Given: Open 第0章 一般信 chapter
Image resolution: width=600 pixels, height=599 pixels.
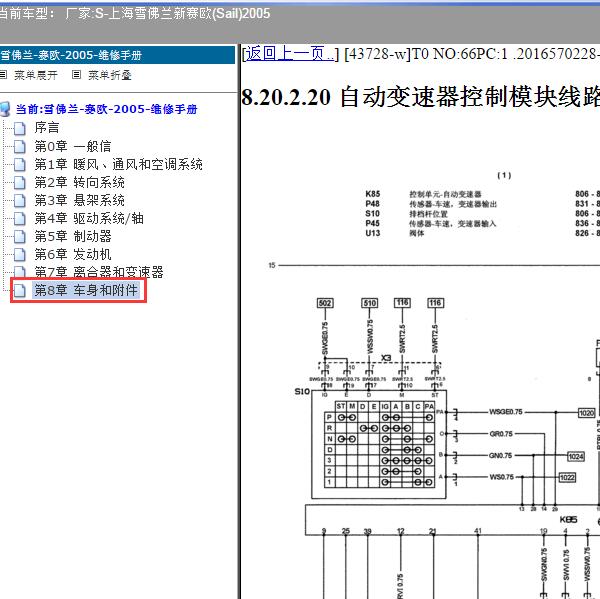Looking at the screenshot, I should (73, 146).
